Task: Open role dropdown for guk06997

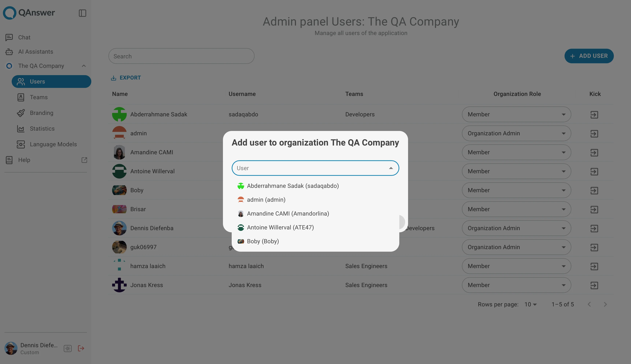Action: [516, 247]
